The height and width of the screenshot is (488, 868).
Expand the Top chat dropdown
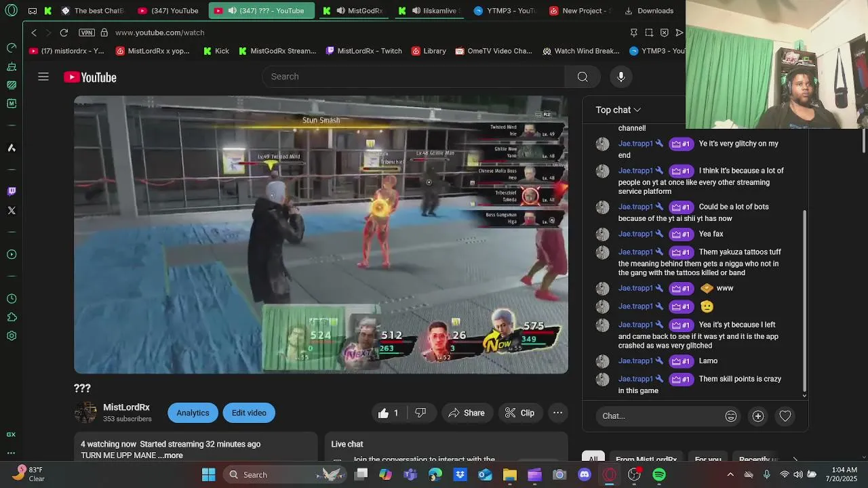click(618, 110)
